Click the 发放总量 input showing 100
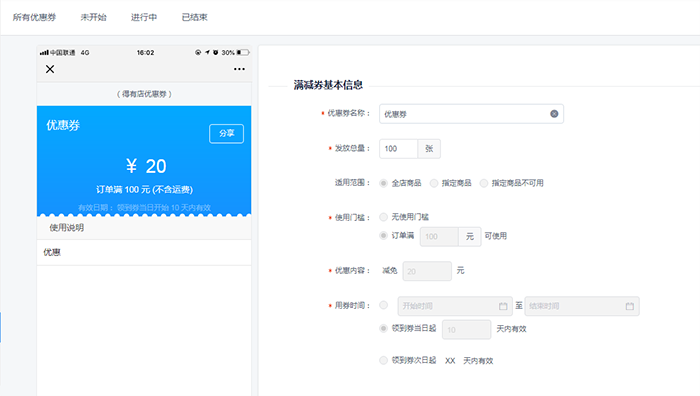The height and width of the screenshot is (396, 700). click(399, 149)
